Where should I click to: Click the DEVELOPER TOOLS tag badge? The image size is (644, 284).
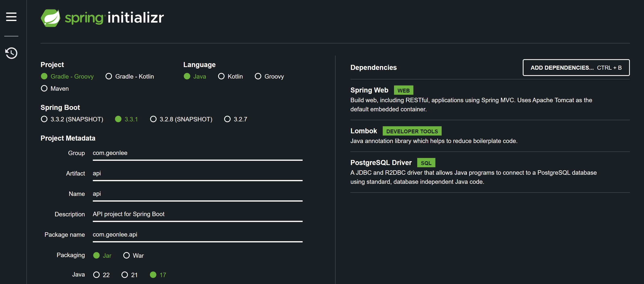(x=412, y=131)
